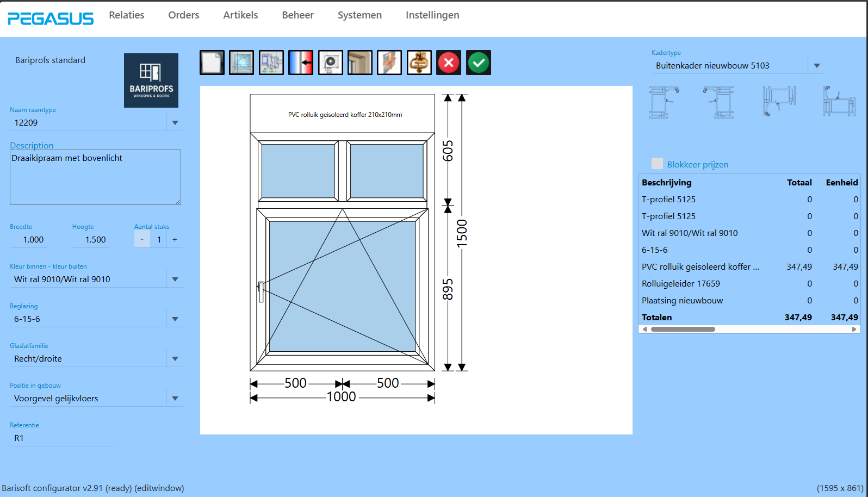Image resolution: width=868 pixels, height=497 pixels.
Task: Click the orange glazing bars icon
Action: (x=389, y=63)
